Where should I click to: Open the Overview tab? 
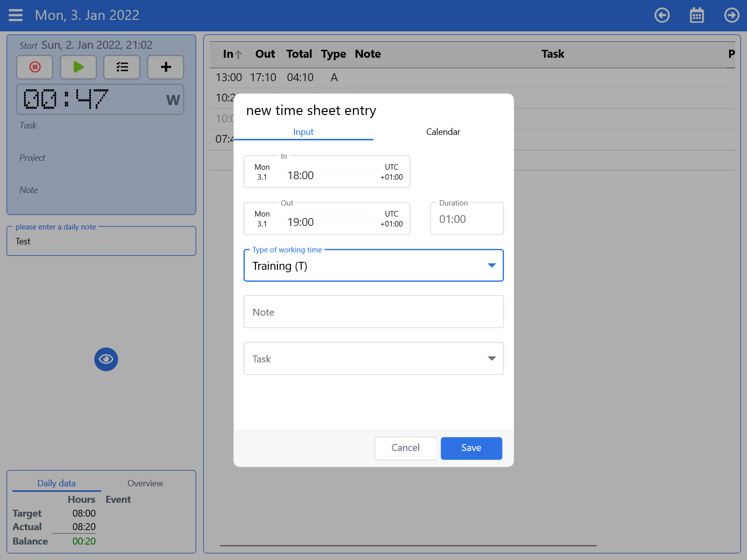pos(145,483)
